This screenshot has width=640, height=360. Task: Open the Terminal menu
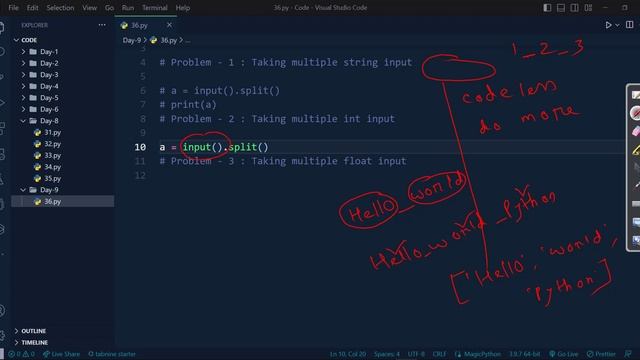coord(155,8)
